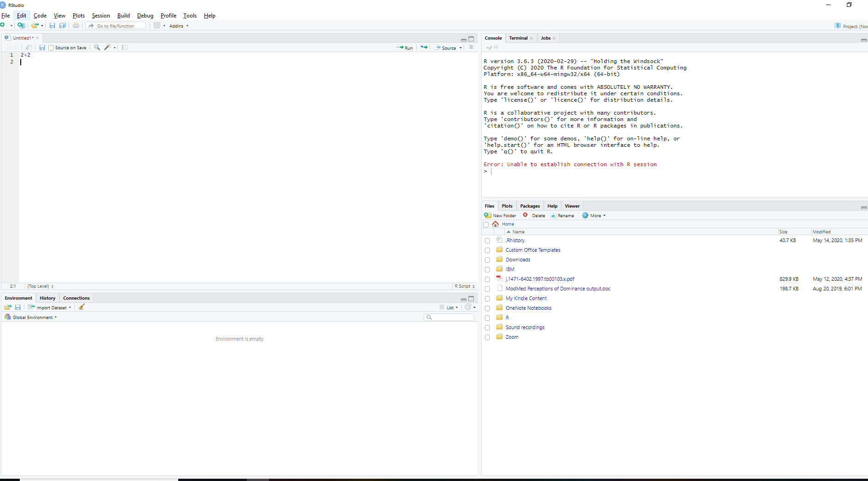The width and height of the screenshot is (868, 481).
Task: Switch to the Packages tab
Action: (530, 206)
